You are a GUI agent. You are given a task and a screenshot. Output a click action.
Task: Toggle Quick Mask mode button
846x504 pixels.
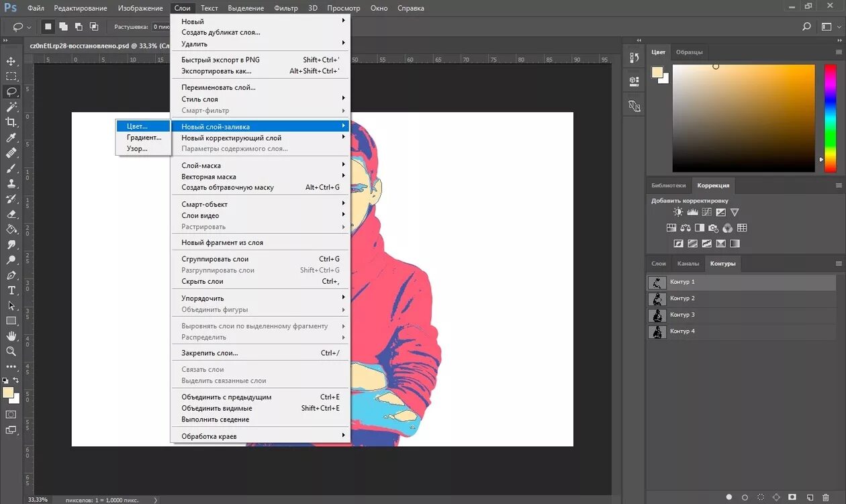point(11,414)
